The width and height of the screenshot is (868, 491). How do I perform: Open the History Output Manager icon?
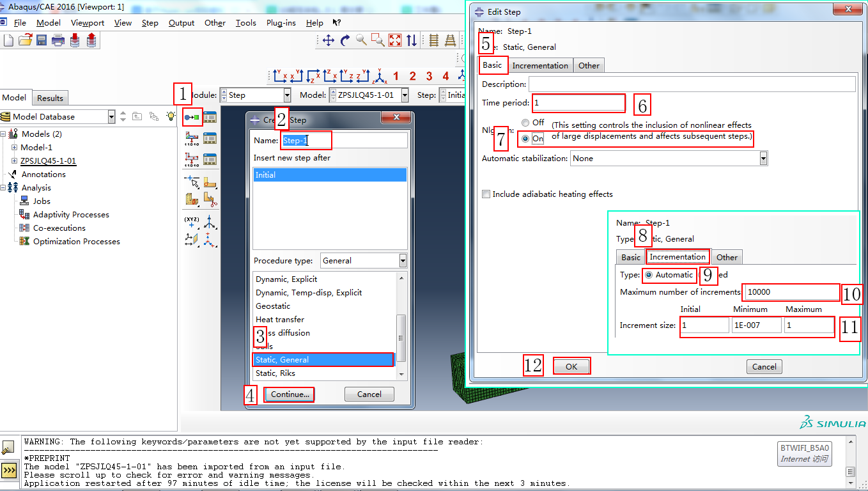click(210, 159)
